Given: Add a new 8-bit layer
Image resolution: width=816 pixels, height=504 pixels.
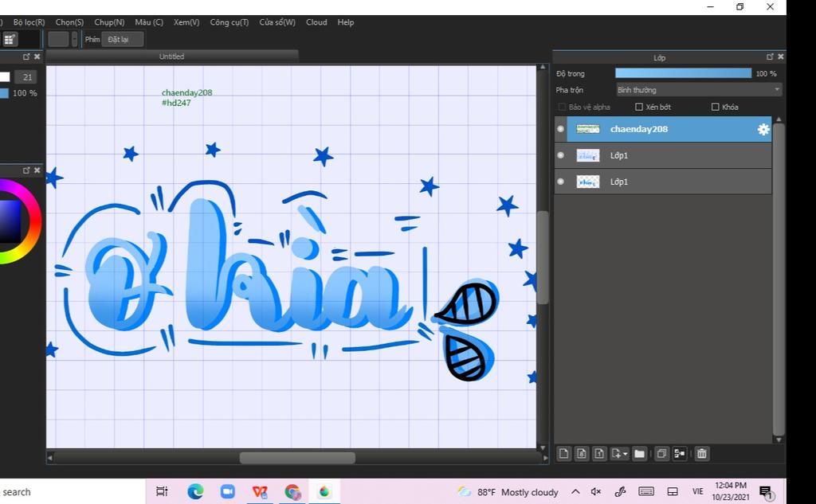Looking at the screenshot, I should click(581, 454).
